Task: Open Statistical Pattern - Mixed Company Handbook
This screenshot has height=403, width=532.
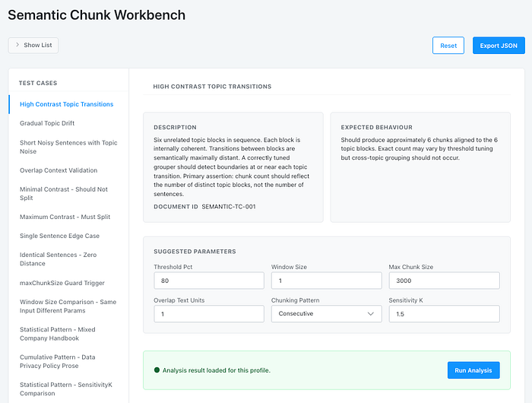Action: click(x=57, y=334)
